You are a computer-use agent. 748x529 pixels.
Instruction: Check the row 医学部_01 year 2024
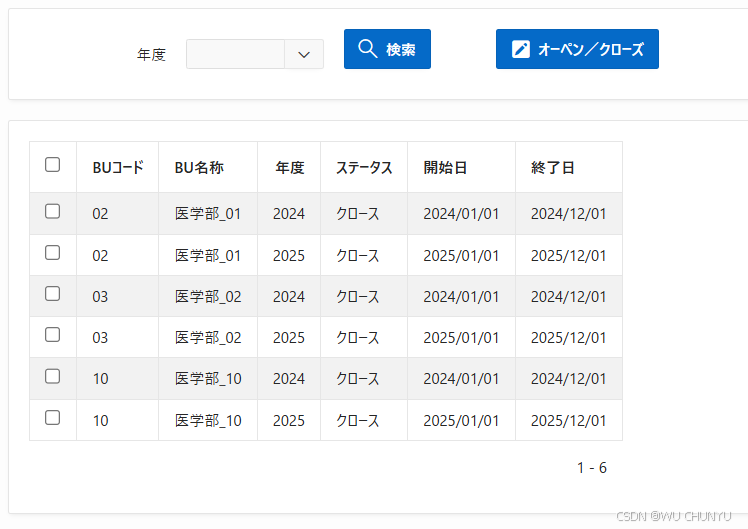52,211
